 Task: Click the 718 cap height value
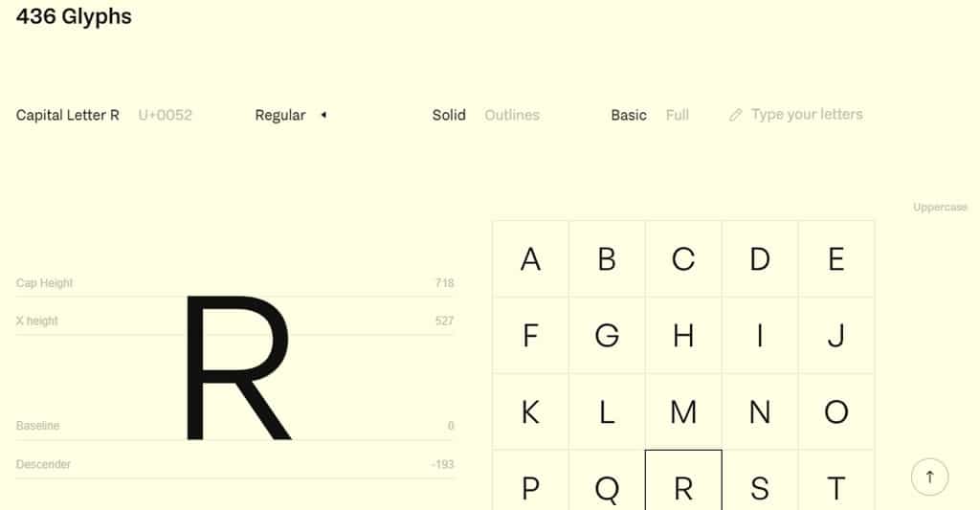(x=444, y=283)
